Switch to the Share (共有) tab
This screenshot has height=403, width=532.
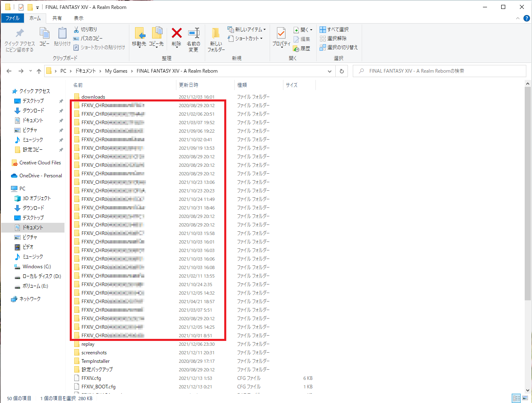pyautogui.click(x=57, y=18)
